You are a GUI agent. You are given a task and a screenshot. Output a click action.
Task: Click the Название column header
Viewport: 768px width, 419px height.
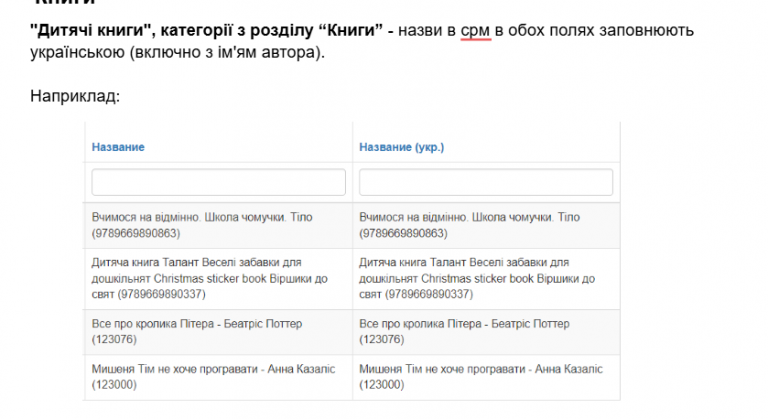tap(118, 147)
